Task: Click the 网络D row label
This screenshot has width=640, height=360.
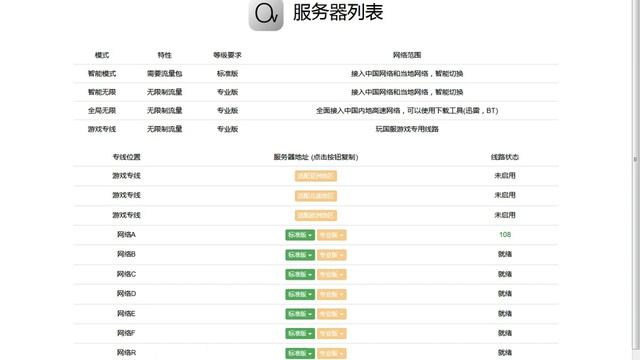Action: [x=126, y=293]
